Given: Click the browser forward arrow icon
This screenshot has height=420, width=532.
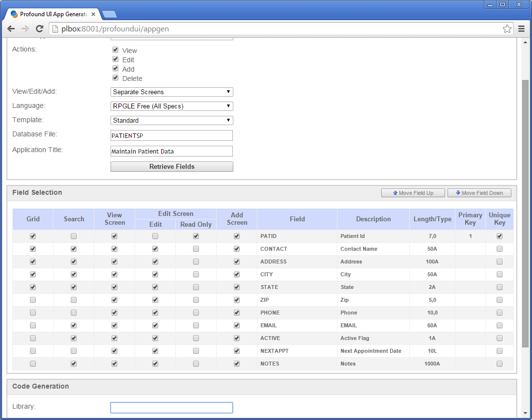Looking at the screenshot, I should click(25, 29).
